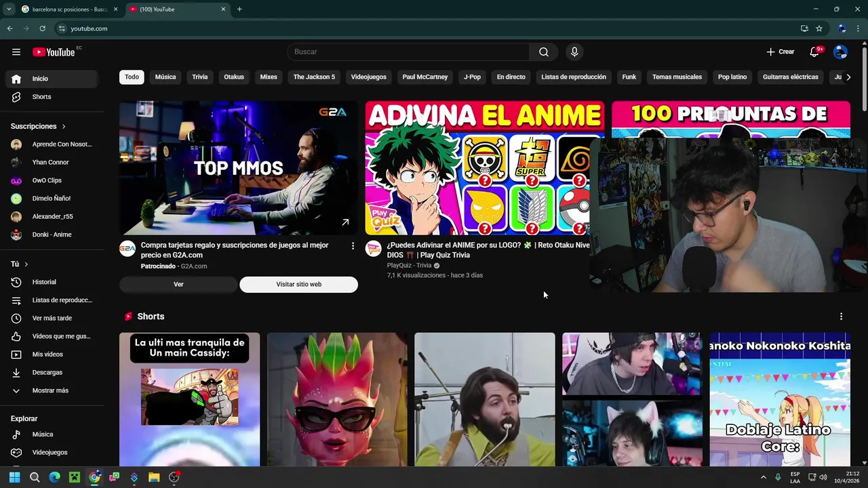
Task: Open Historial in the sidebar
Action: 52,282
